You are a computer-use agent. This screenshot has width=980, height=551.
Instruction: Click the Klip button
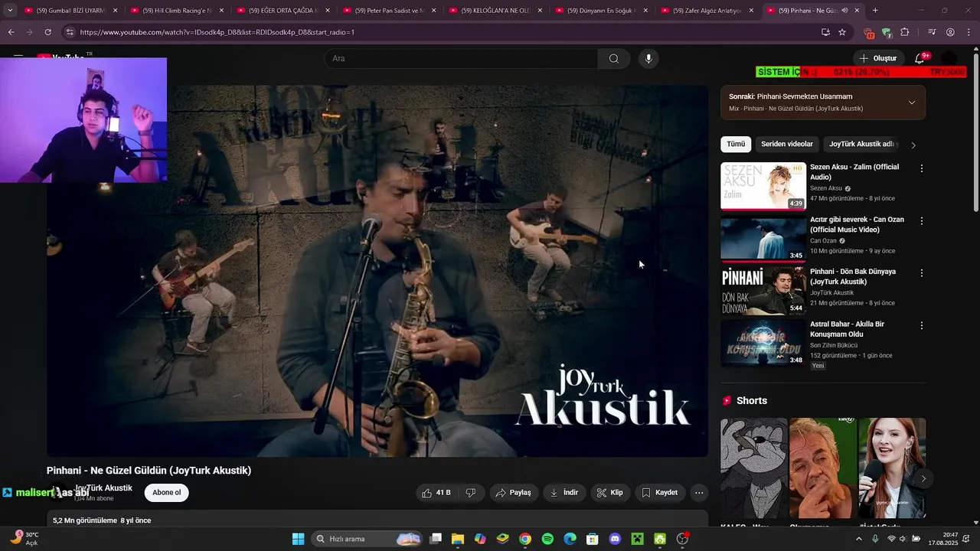(x=609, y=493)
